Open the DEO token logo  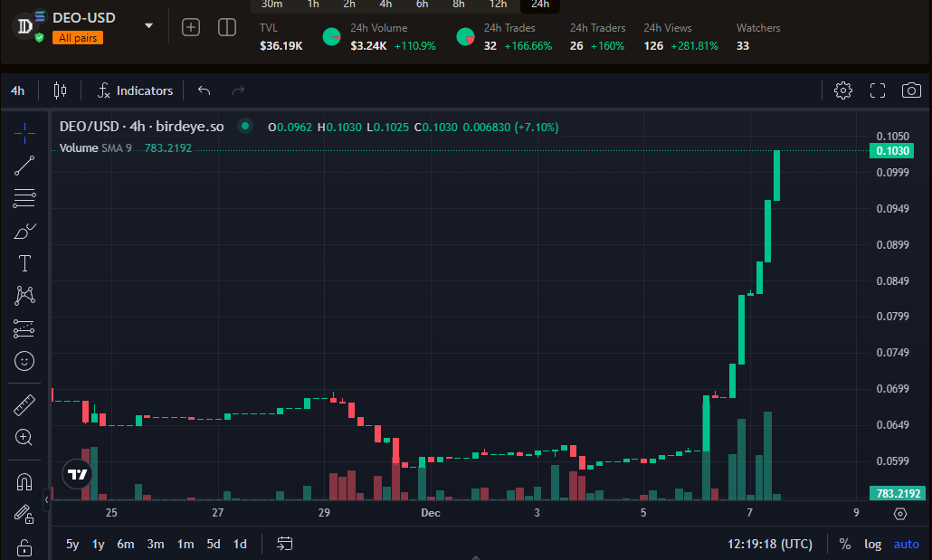(x=25, y=26)
